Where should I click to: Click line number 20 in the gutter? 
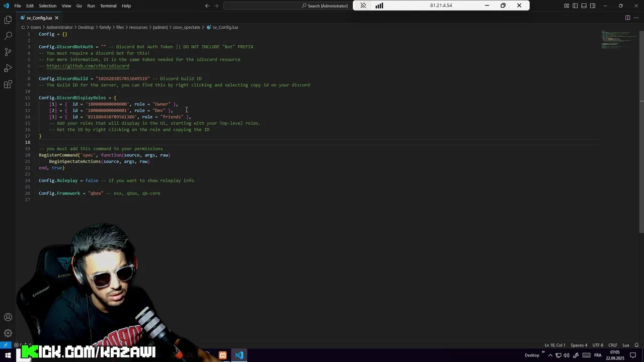[28, 155]
